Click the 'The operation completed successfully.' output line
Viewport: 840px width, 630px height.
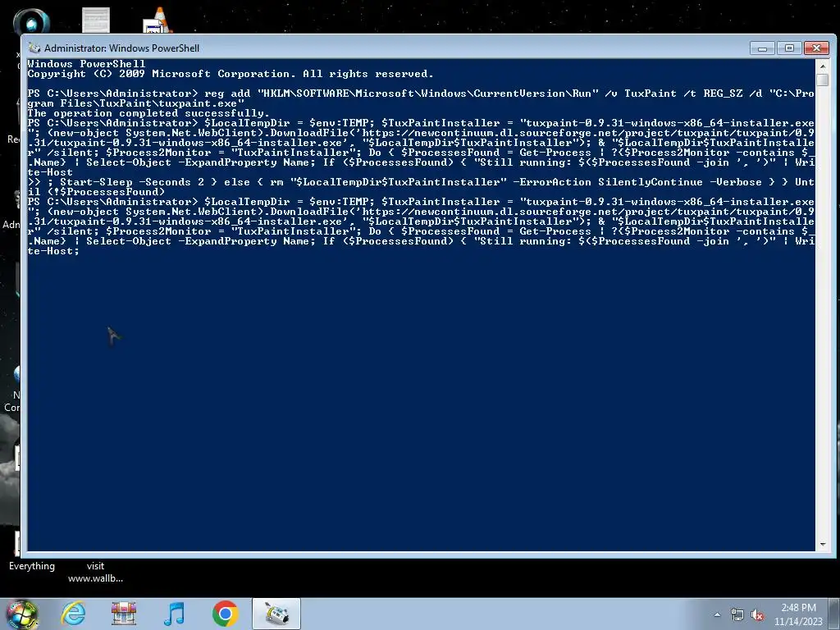(x=148, y=113)
